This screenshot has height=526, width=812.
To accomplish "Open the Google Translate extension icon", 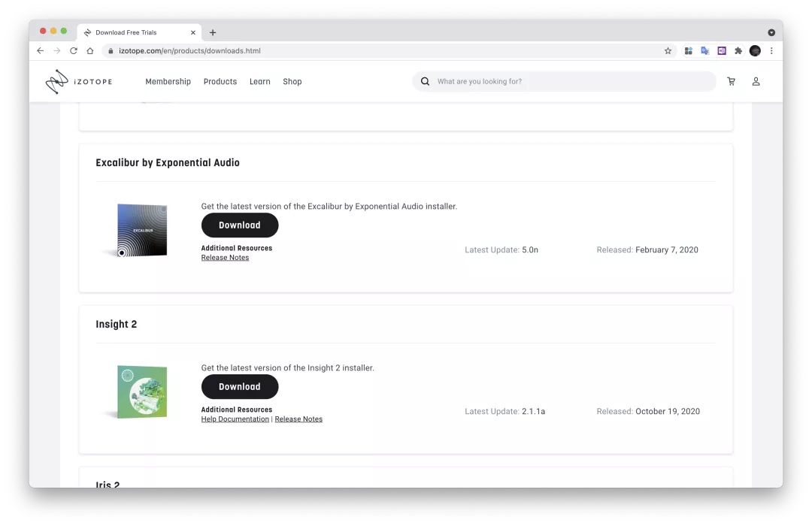I will pyautogui.click(x=704, y=51).
